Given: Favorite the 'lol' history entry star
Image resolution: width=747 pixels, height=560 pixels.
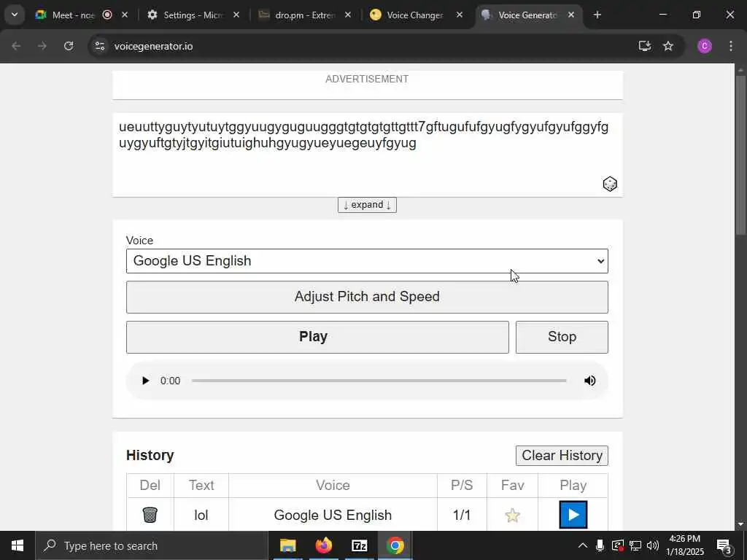Looking at the screenshot, I should 512,516.
